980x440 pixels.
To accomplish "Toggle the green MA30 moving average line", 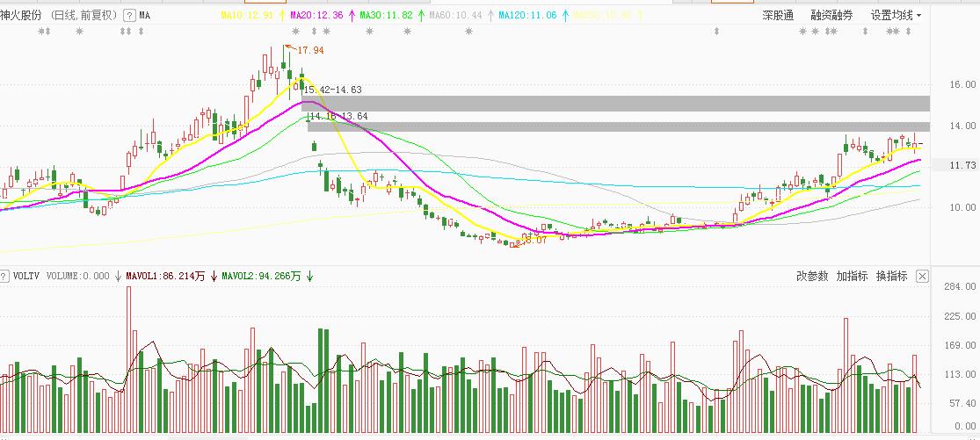I will (x=385, y=16).
